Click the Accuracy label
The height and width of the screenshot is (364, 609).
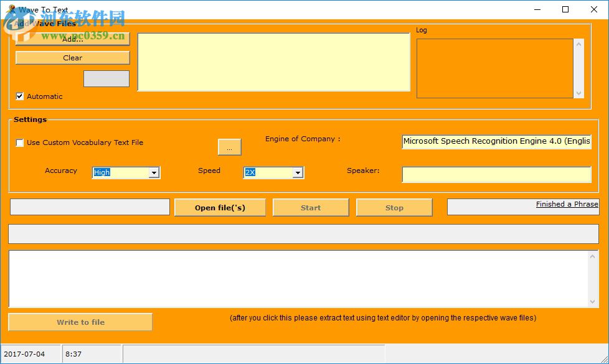pyautogui.click(x=61, y=170)
